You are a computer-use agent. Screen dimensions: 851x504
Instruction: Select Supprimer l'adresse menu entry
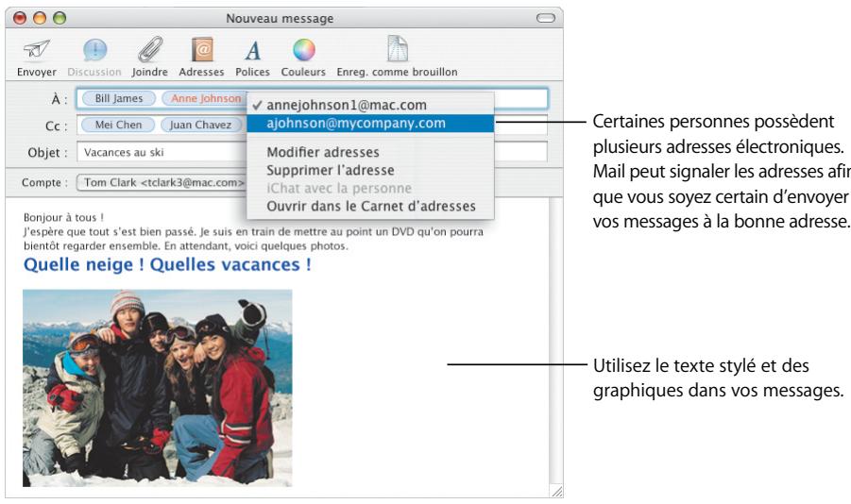click(x=370, y=170)
